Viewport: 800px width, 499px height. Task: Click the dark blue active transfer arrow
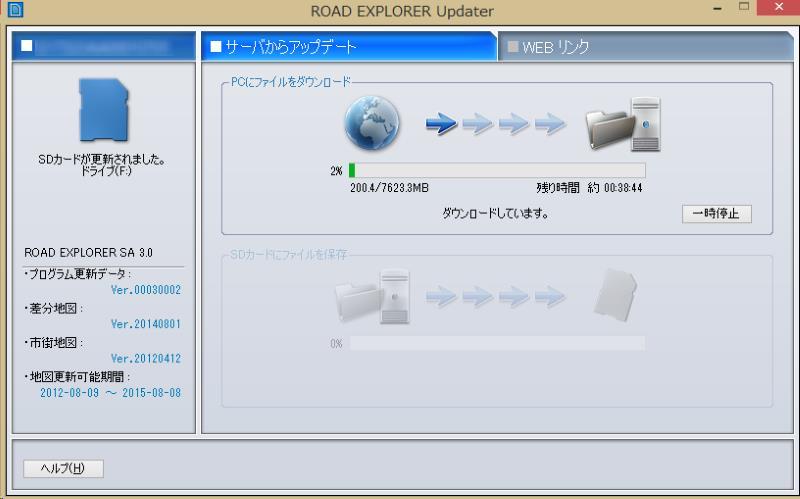tap(441, 123)
